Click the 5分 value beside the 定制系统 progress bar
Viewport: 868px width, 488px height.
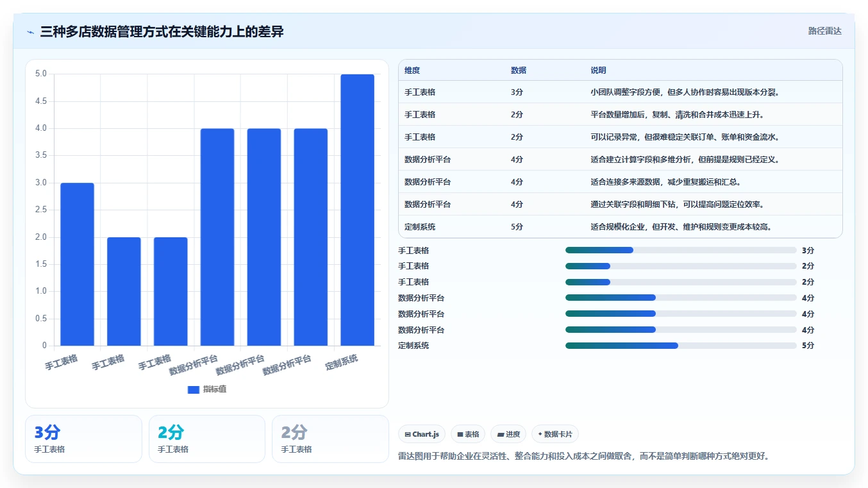pyautogui.click(x=808, y=346)
